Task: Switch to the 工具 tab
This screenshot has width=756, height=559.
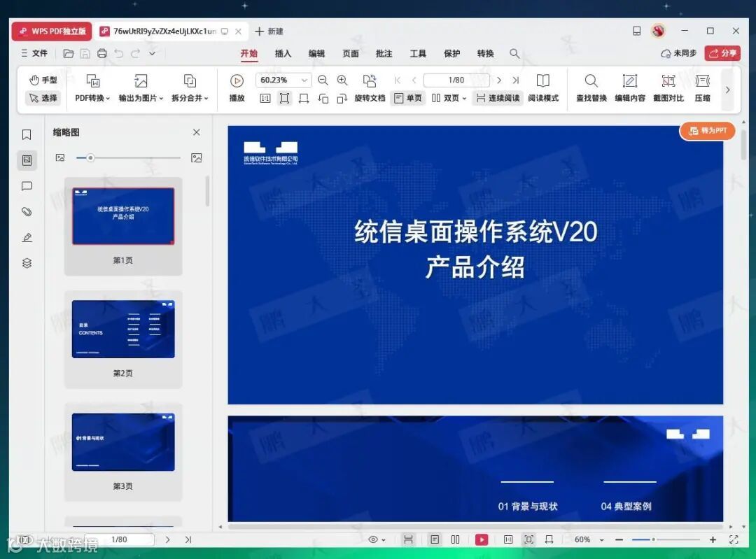Action: pos(418,53)
